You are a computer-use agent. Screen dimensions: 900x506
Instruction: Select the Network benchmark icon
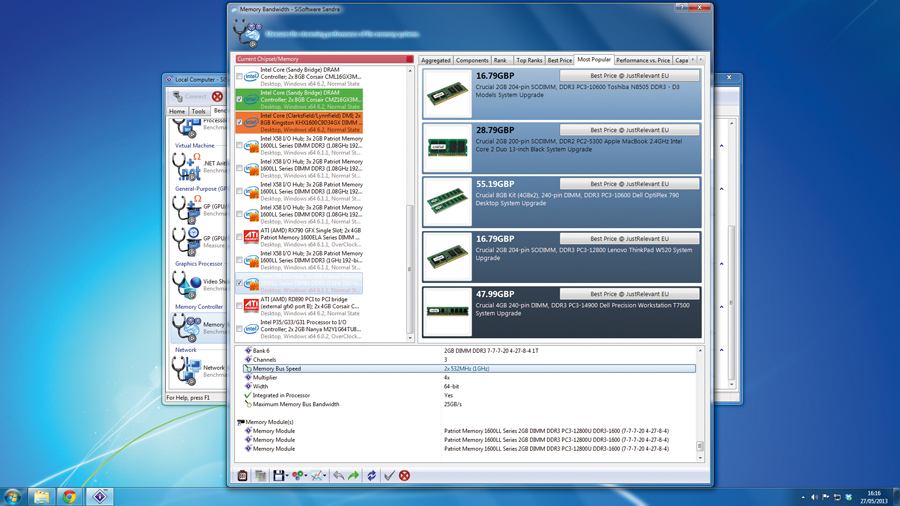click(187, 371)
